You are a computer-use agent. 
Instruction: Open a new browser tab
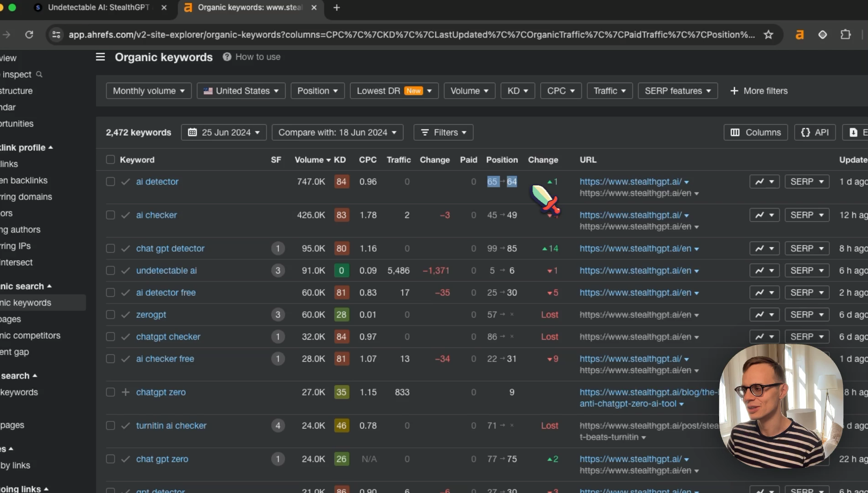[337, 8]
